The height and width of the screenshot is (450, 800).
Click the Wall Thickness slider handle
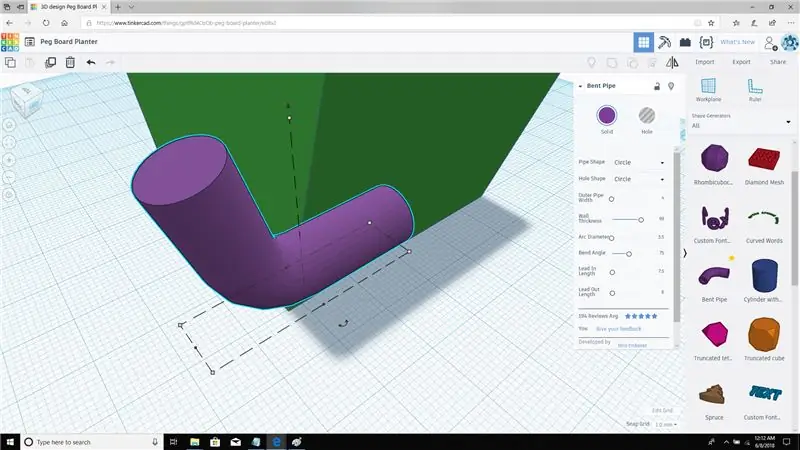(641, 218)
